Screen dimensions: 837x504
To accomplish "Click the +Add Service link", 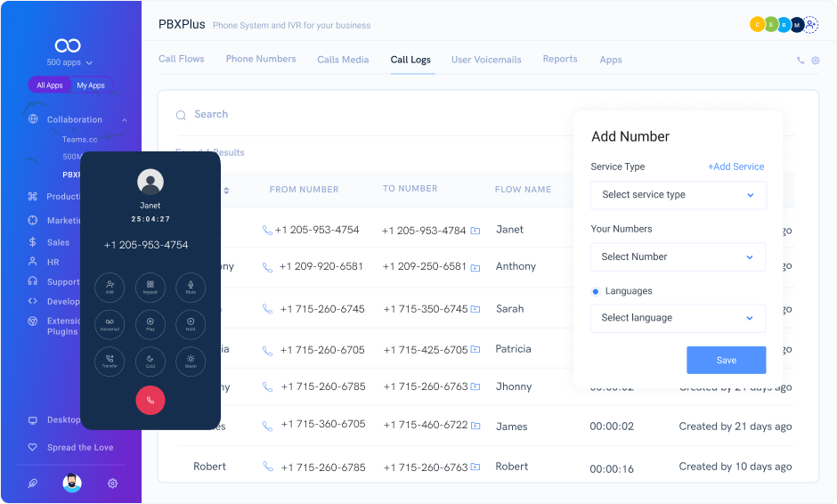I will (x=735, y=167).
